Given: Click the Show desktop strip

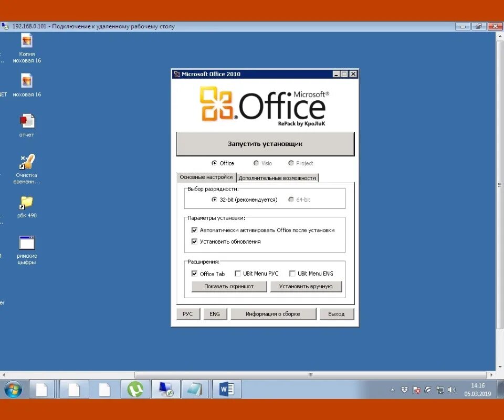Looking at the screenshot, I should point(500,390).
